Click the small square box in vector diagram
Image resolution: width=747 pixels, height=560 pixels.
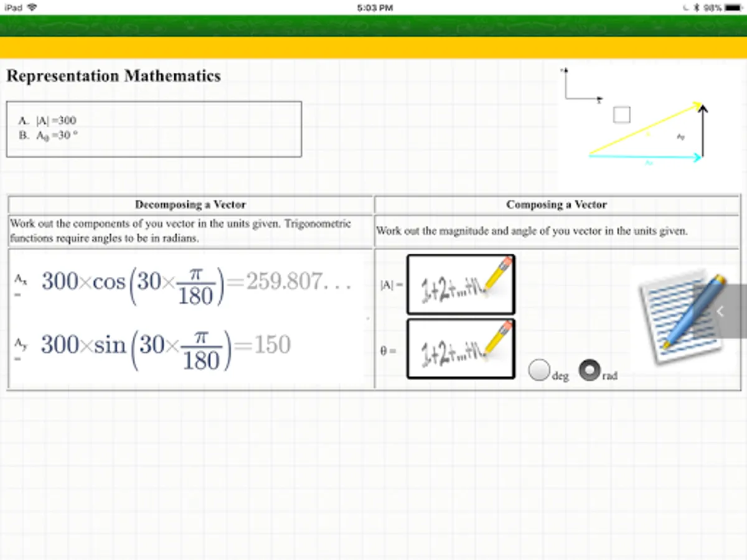click(x=621, y=114)
